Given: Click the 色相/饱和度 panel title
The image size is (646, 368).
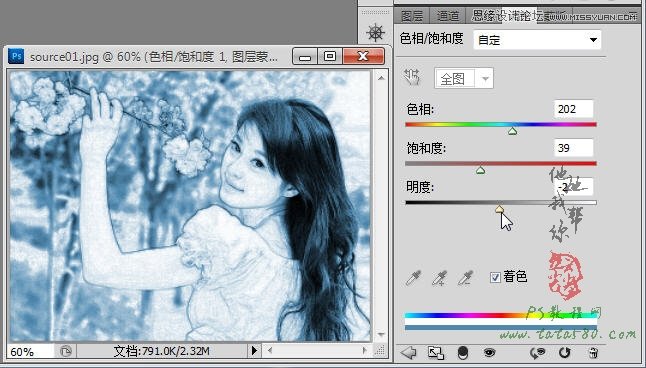Looking at the screenshot, I should point(431,39).
